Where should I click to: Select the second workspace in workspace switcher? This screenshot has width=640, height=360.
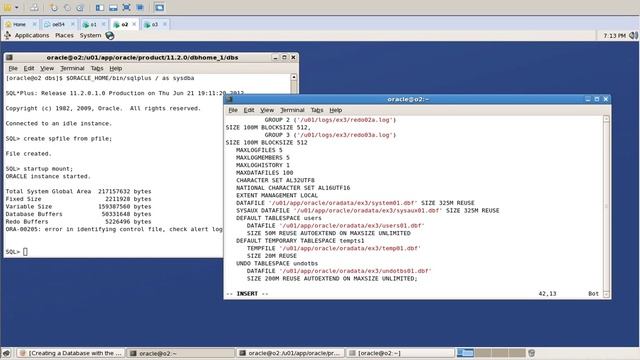[x=482, y=353]
